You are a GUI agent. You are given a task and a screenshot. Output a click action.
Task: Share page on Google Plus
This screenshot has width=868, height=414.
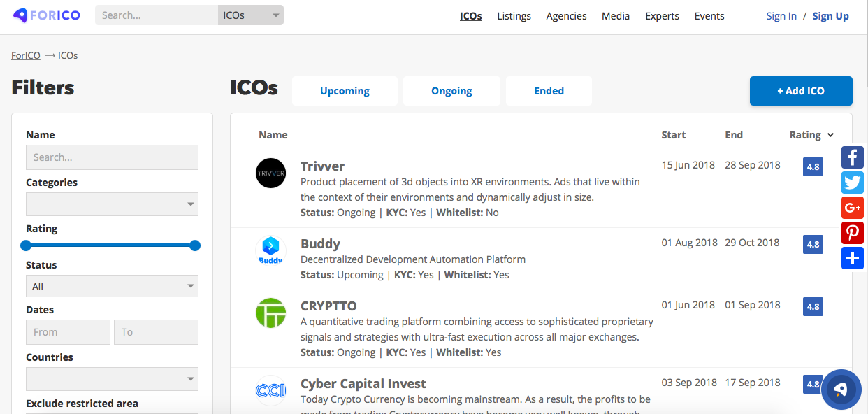point(853,208)
